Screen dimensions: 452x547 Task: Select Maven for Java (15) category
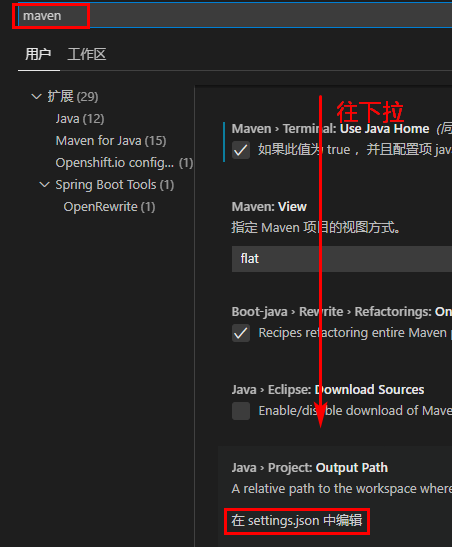111,141
